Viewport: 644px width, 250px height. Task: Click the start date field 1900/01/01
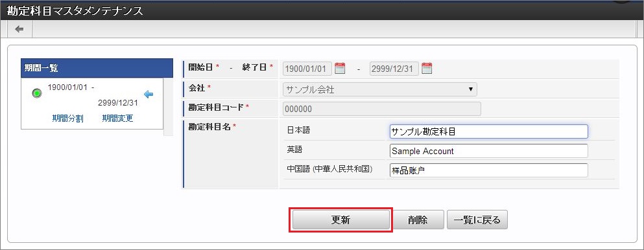coord(307,69)
